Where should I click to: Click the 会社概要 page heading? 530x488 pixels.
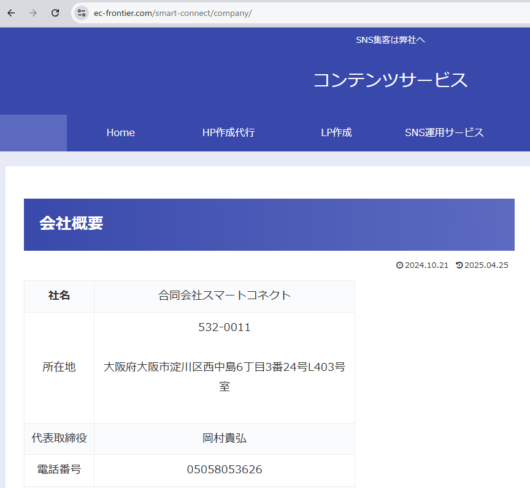tap(71, 223)
